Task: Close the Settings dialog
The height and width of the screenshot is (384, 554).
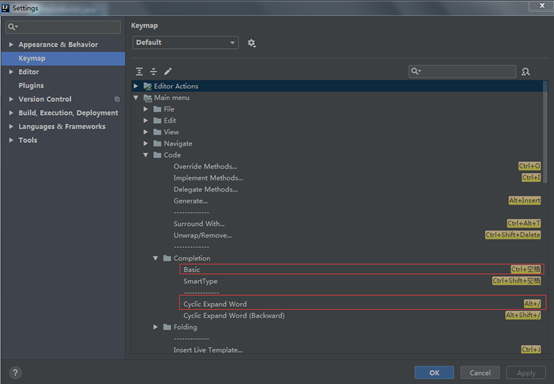Action: coord(542,6)
